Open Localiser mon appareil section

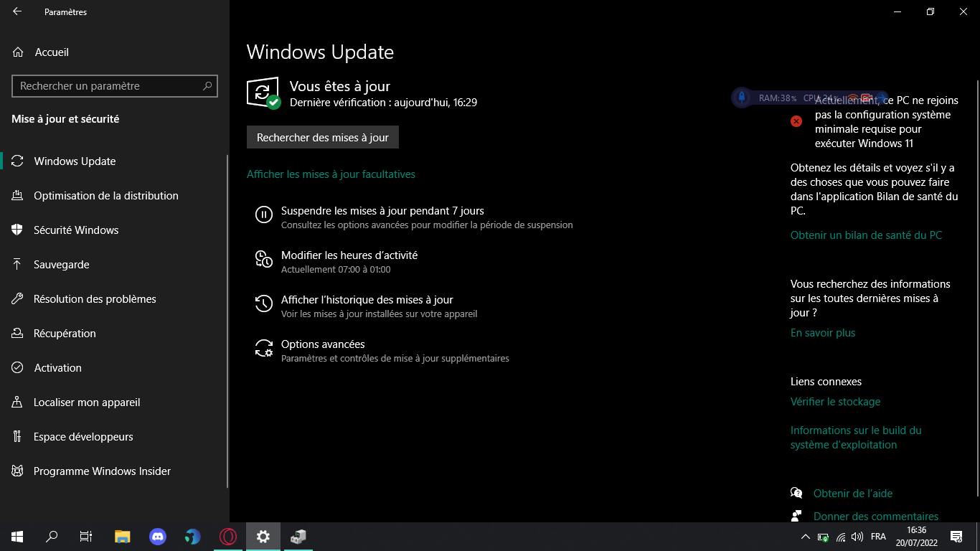click(87, 402)
